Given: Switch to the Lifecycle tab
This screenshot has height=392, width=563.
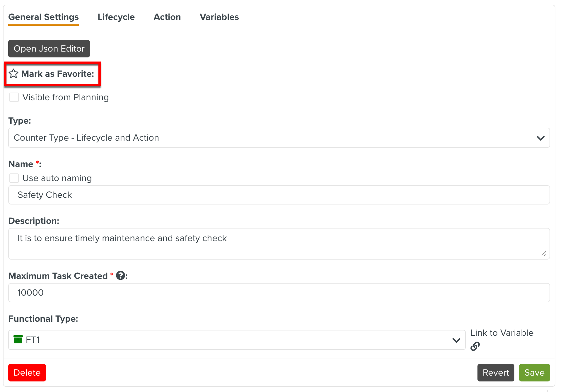Looking at the screenshot, I should (116, 17).
